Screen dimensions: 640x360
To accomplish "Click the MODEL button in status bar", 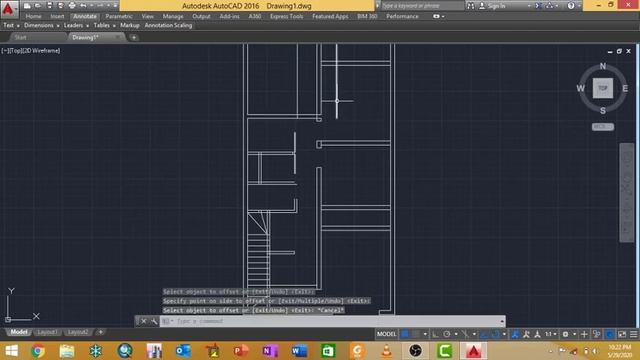I will 386,334.
